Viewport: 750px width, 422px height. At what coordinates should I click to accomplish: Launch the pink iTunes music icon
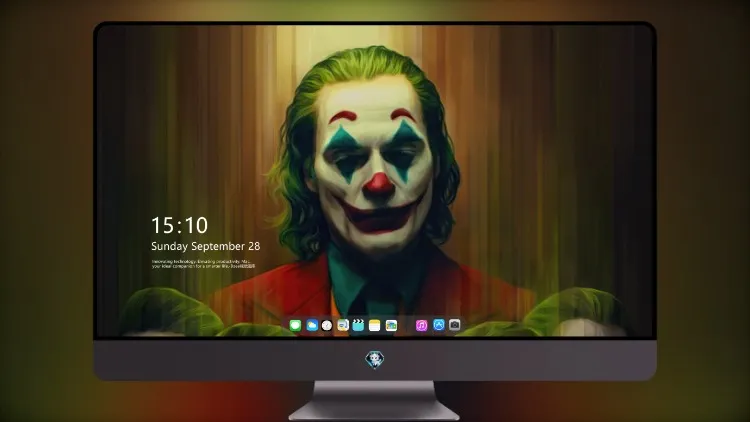(421, 325)
